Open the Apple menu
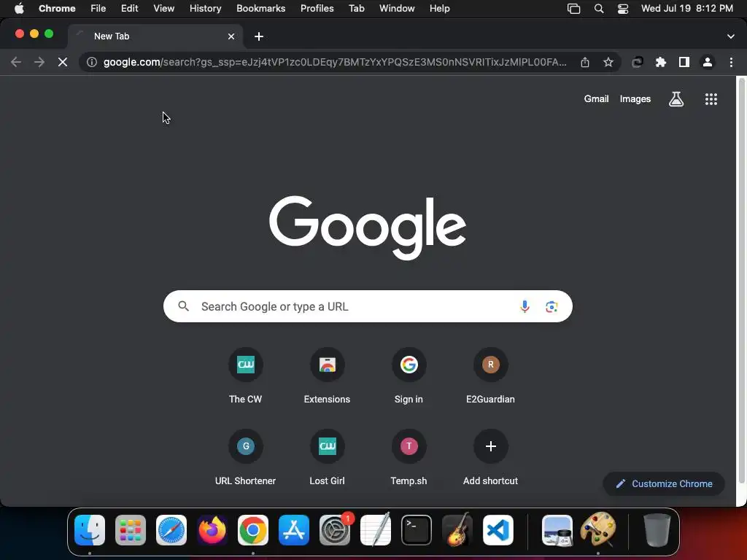The image size is (747, 560). point(19,9)
